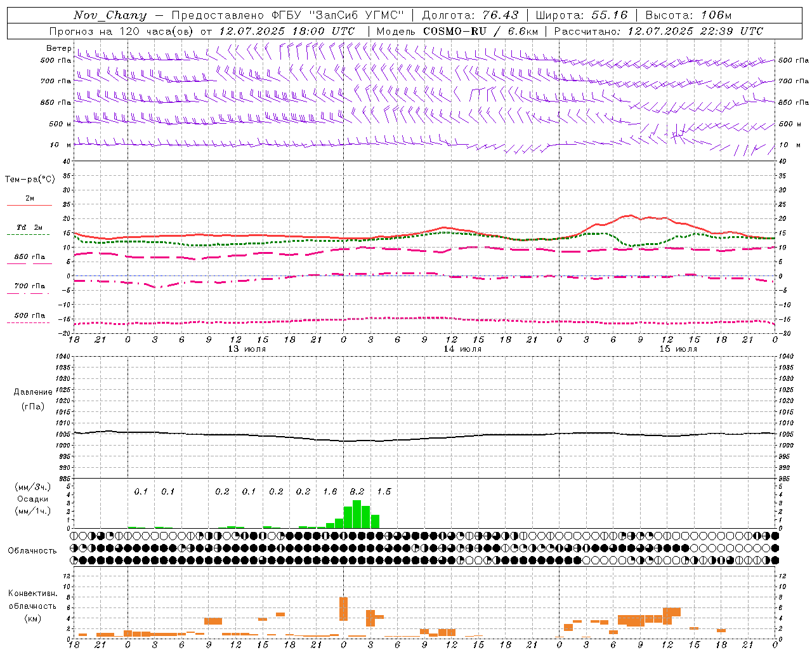The image size is (812, 650).
Task: Click the (мм/3ч.) precipitation unit label
Action: pyautogui.click(x=33, y=487)
